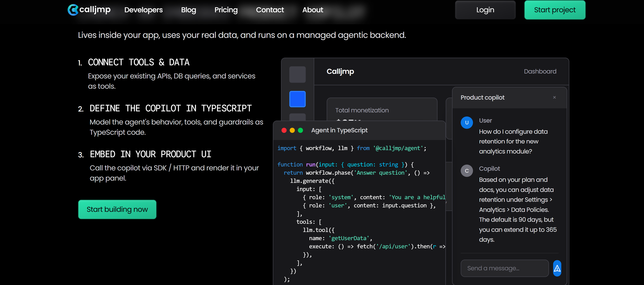
Task: Open the About page
Action: click(313, 10)
